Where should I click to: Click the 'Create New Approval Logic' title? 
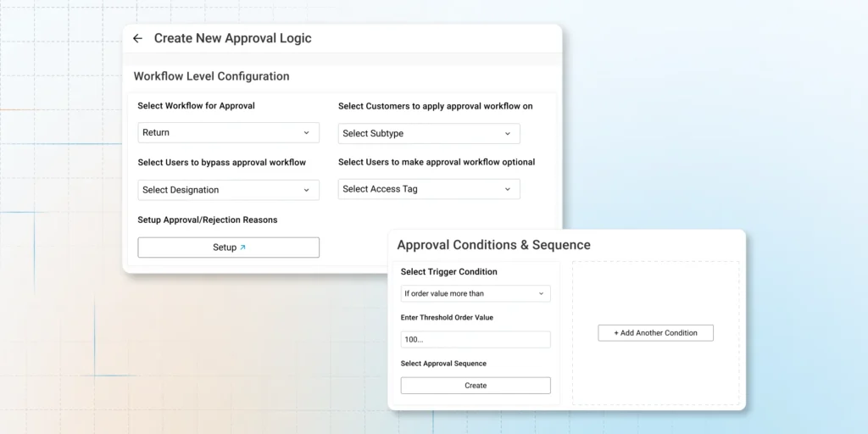click(x=232, y=38)
